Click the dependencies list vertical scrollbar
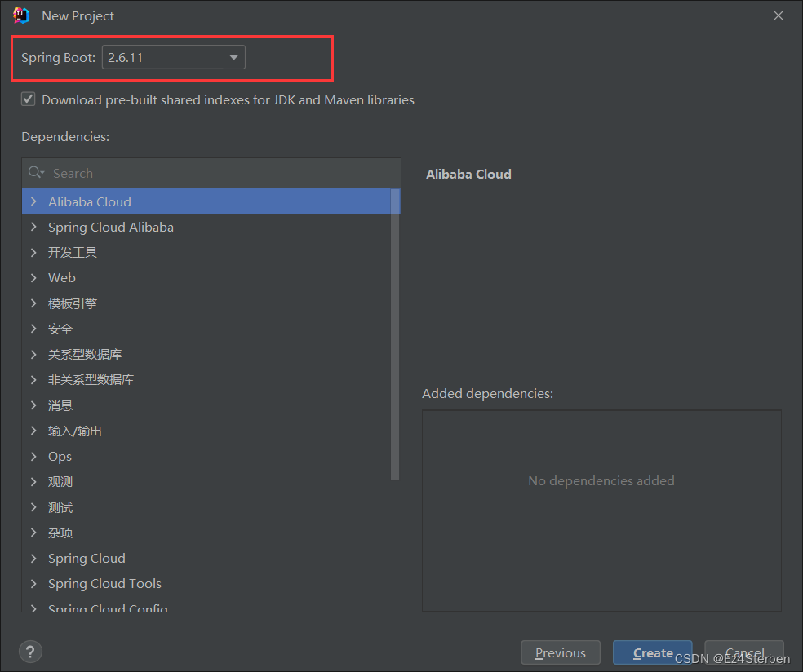The height and width of the screenshot is (672, 803). coord(395,334)
